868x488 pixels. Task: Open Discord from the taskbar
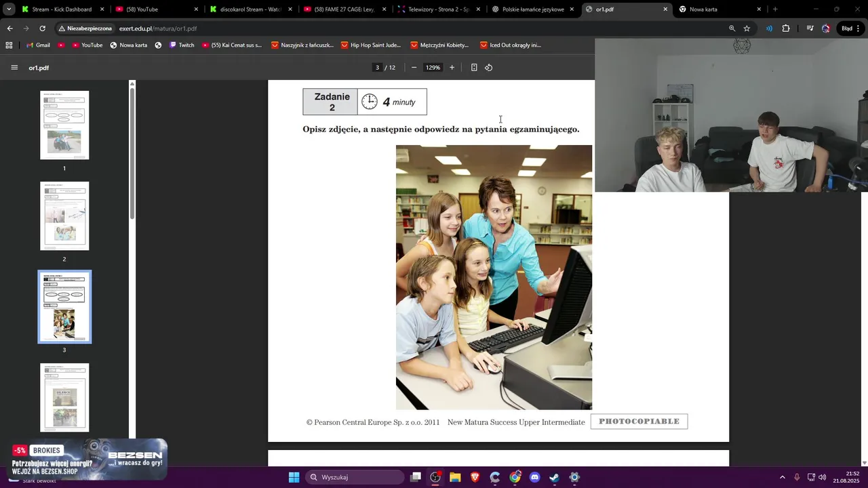point(534,477)
